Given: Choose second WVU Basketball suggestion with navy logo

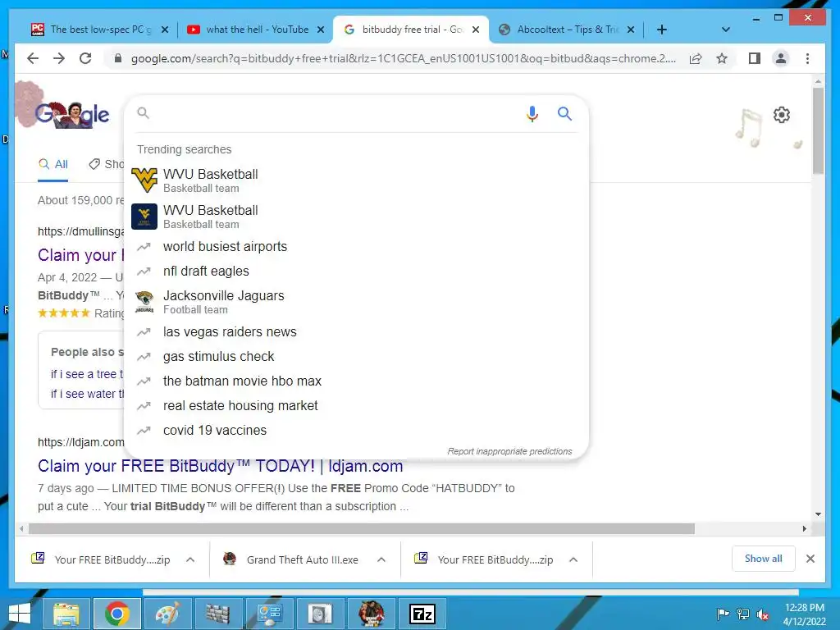Looking at the screenshot, I should coord(356,217).
